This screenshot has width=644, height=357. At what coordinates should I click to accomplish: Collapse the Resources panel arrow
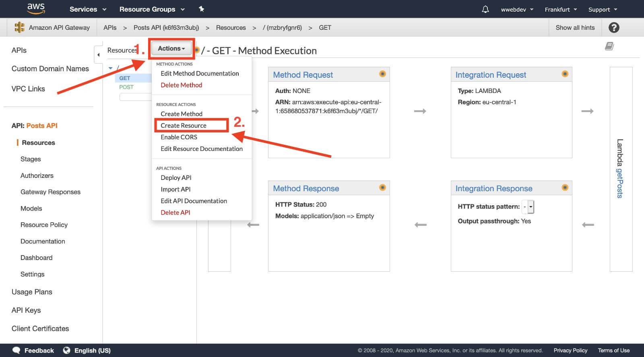[99, 55]
